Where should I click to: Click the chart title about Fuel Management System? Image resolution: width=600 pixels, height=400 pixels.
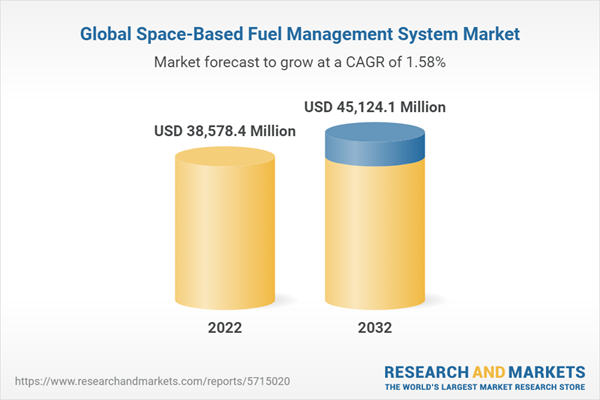point(299,34)
